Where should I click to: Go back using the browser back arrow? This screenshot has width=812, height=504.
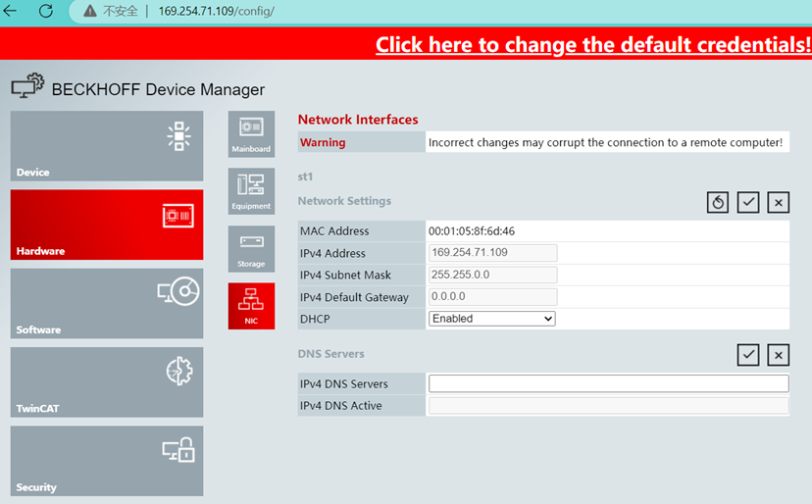tap(11, 11)
